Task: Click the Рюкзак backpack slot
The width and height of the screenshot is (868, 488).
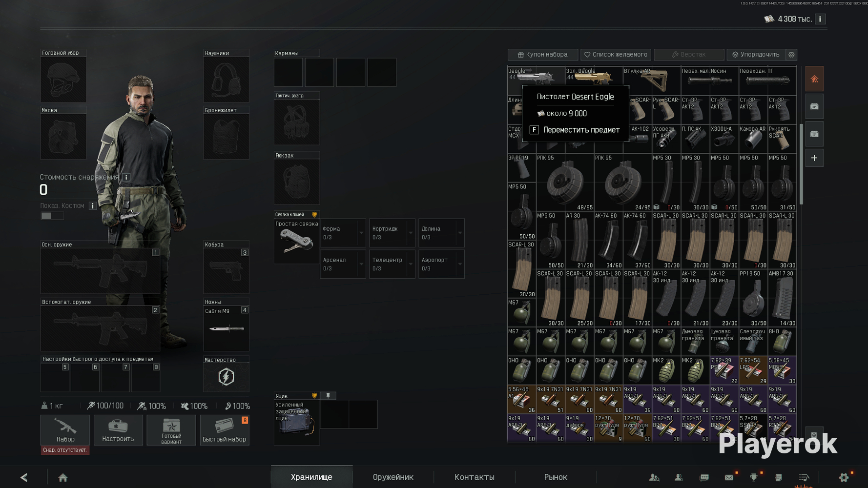Action: point(297,182)
